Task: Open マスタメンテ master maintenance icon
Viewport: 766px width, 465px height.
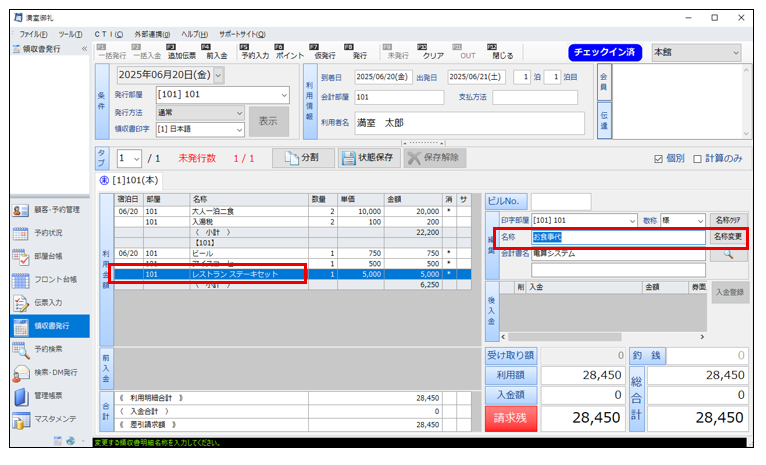Action: [x=48, y=418]
